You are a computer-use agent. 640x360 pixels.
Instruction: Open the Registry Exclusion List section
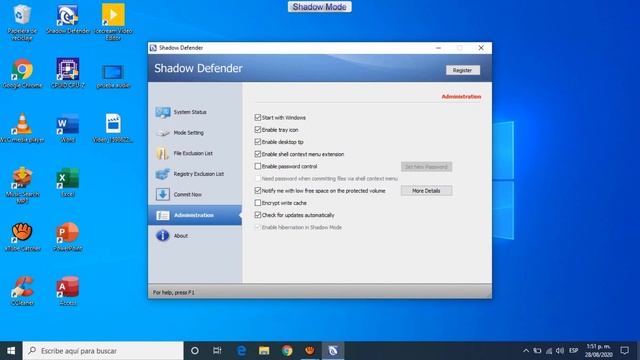(x=195, y=174)
